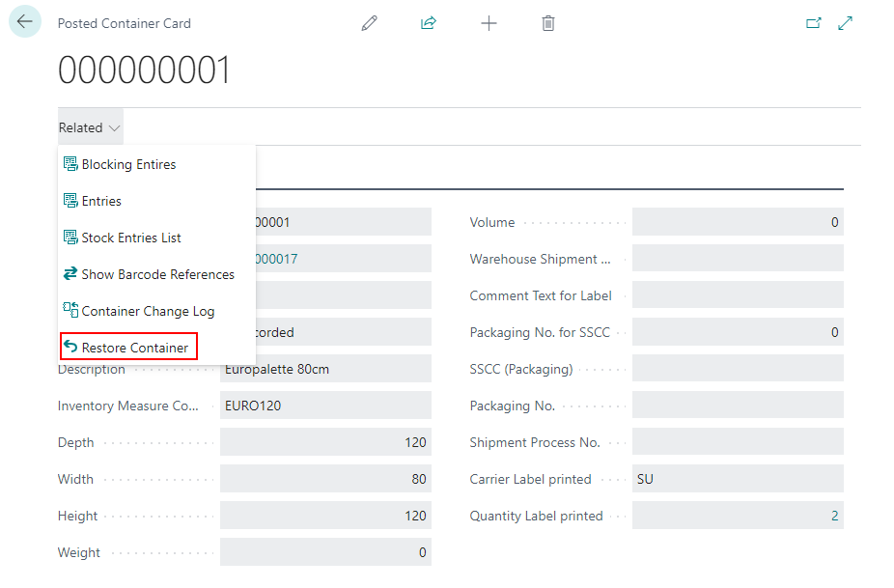
Task: Click the trash delete icon
Action: [548, 23]
